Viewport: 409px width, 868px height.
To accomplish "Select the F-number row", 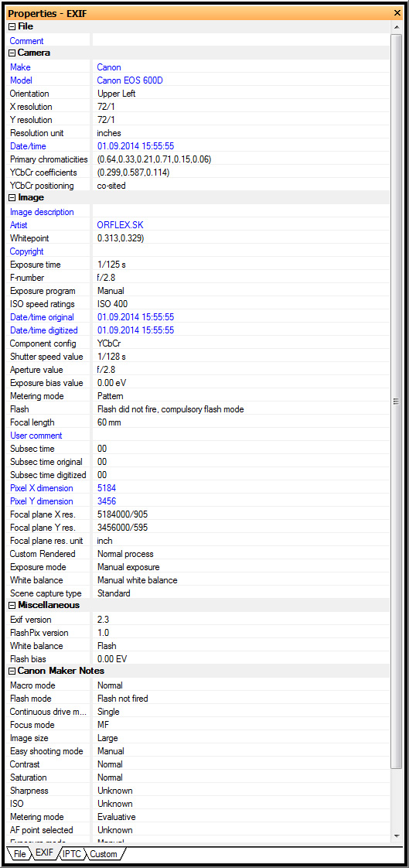I will pyautogui.click(x=198, y=278).
